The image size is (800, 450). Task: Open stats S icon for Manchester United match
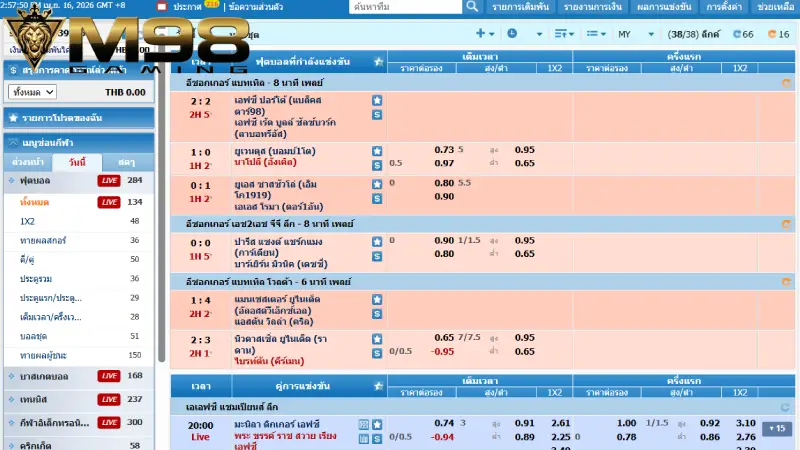[x=377, y=314]
